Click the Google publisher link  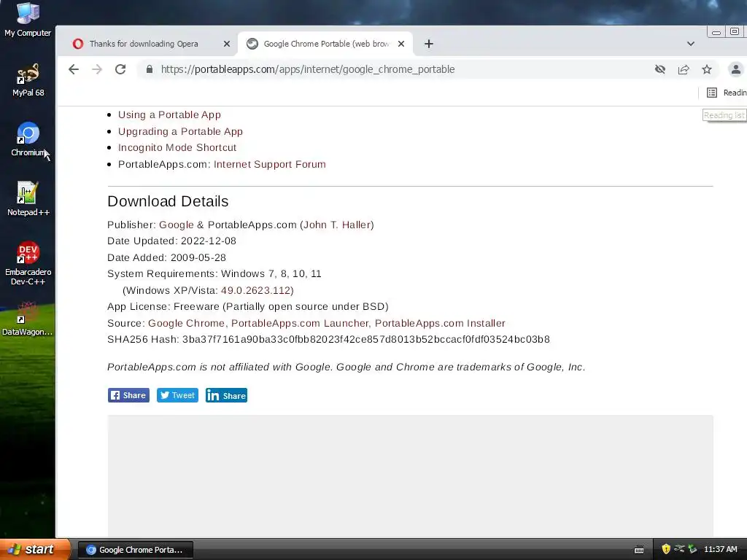tap(177, 225)
